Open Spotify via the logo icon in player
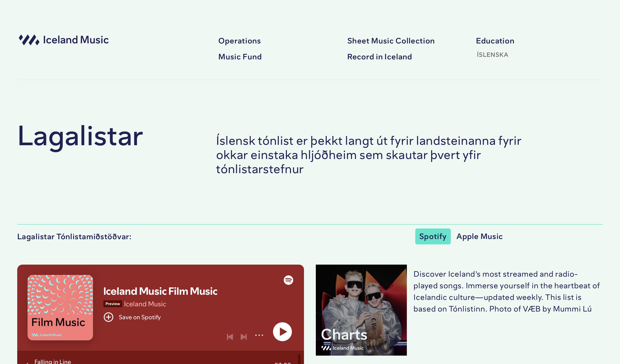The height and width of the screenshot is (364, 620). (288, 280)
